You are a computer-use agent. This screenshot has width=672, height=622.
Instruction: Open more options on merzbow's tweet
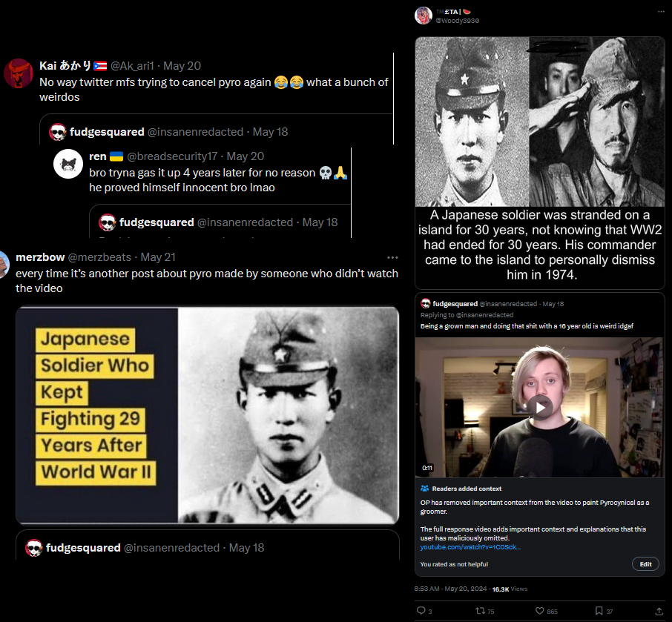click(x=392, y=257)
